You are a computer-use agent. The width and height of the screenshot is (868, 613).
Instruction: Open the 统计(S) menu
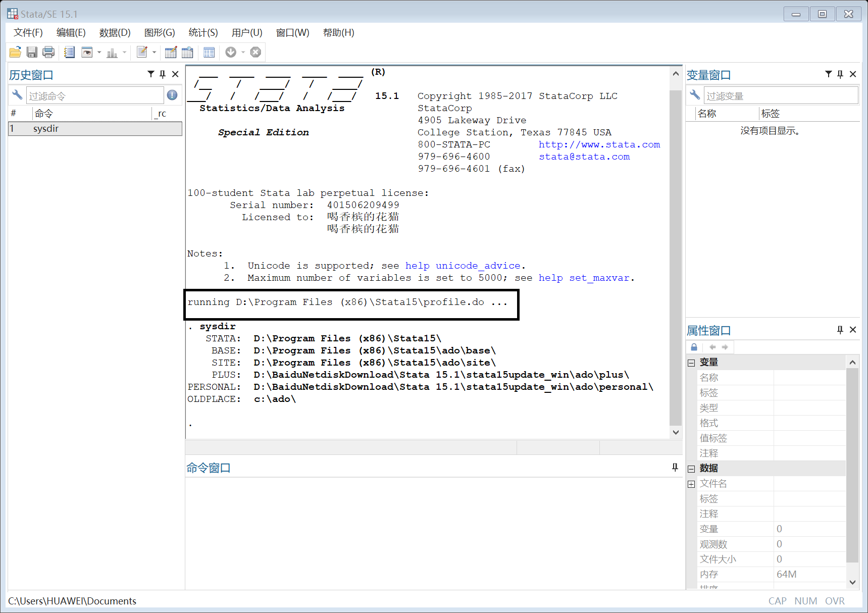203,33
